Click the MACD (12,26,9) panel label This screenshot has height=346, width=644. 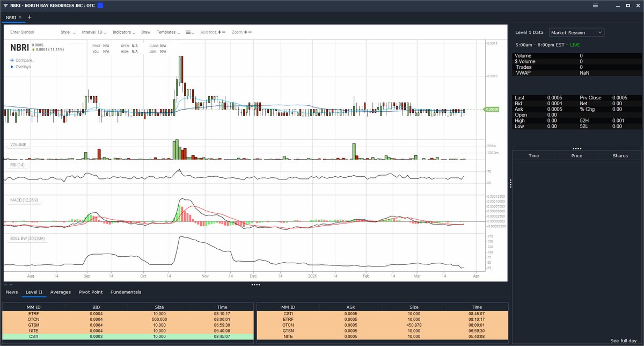point(25,200)
